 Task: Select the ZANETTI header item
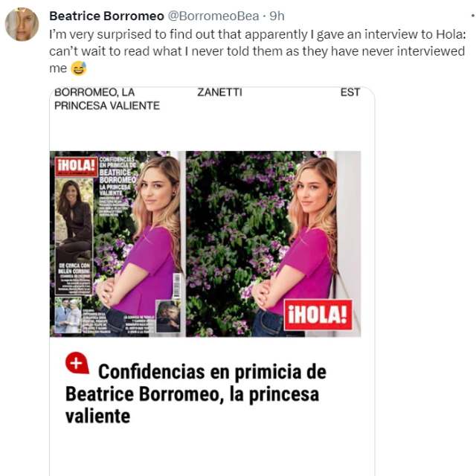219,92
